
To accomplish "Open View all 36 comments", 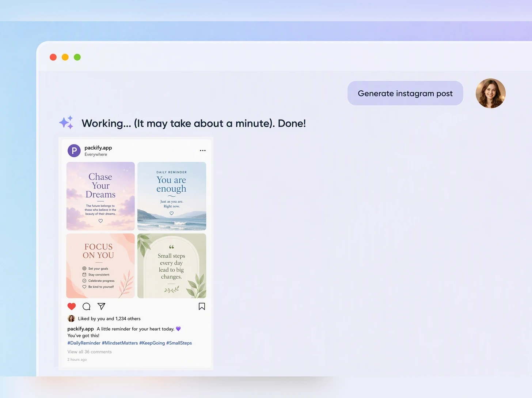I will pyautogui.click(x=90, y=352).
